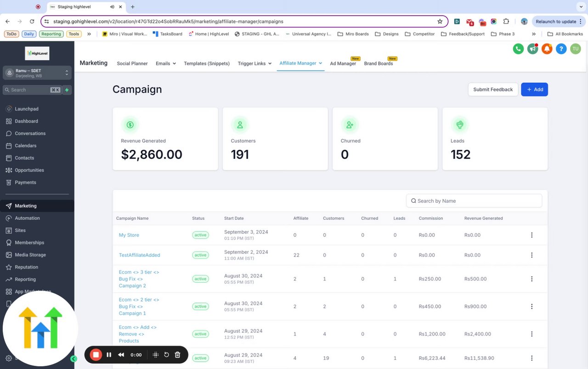
Task: Open the orange notifications bell icon
Action: pyautogui.click(x=547, y=49)
